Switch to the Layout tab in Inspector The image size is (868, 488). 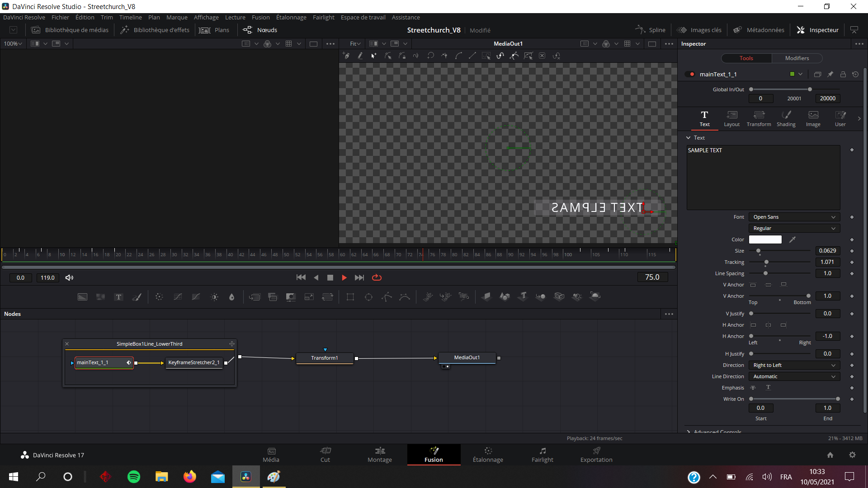pyautogui.click(x=731, y=119)
